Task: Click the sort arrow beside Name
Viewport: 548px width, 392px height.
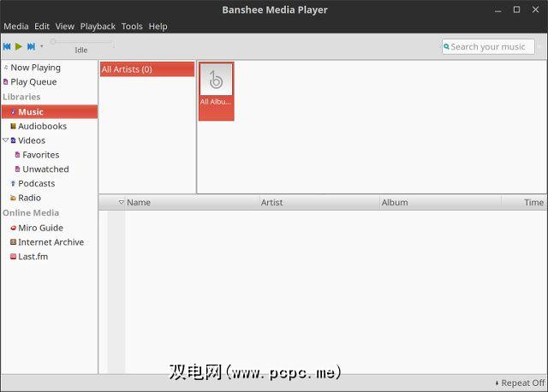Action: click(x=122, y=202)
